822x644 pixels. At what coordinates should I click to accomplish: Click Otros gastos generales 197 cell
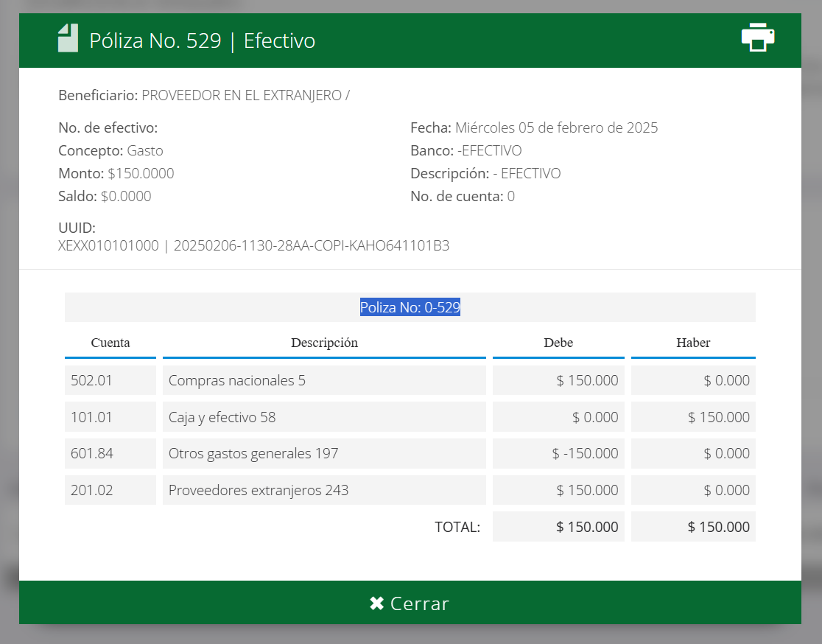pos(324,453)
